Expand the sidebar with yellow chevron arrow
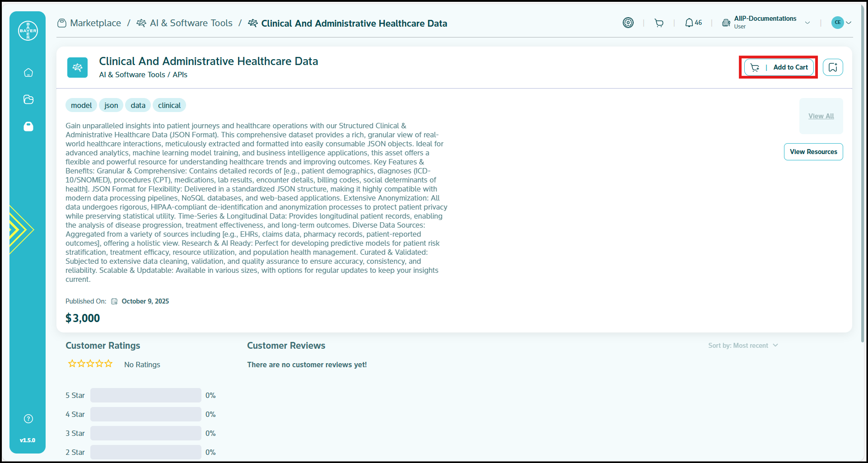The image size is (868, 463). pos(20,229)
